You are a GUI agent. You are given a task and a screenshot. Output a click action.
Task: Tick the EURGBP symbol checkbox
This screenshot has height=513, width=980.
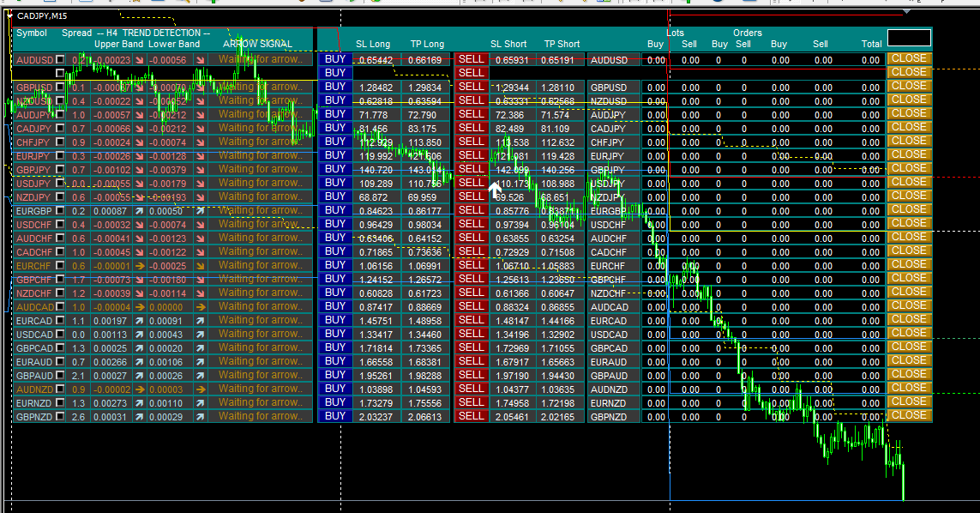tap(60, 211)
